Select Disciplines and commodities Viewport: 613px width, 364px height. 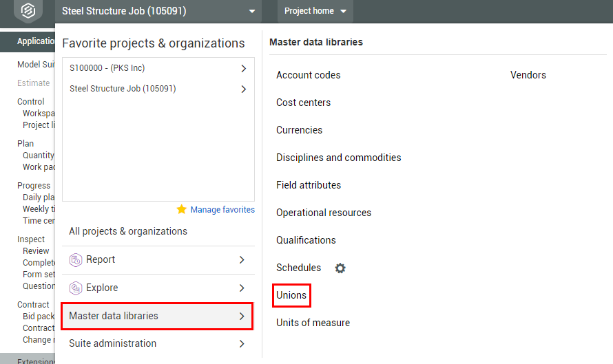pos(338,158)
